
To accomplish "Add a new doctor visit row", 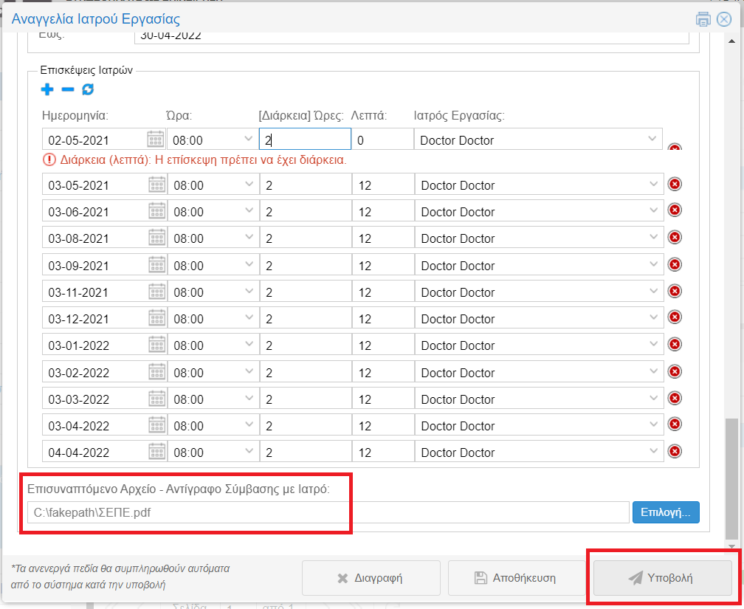I will click(47, 89).
